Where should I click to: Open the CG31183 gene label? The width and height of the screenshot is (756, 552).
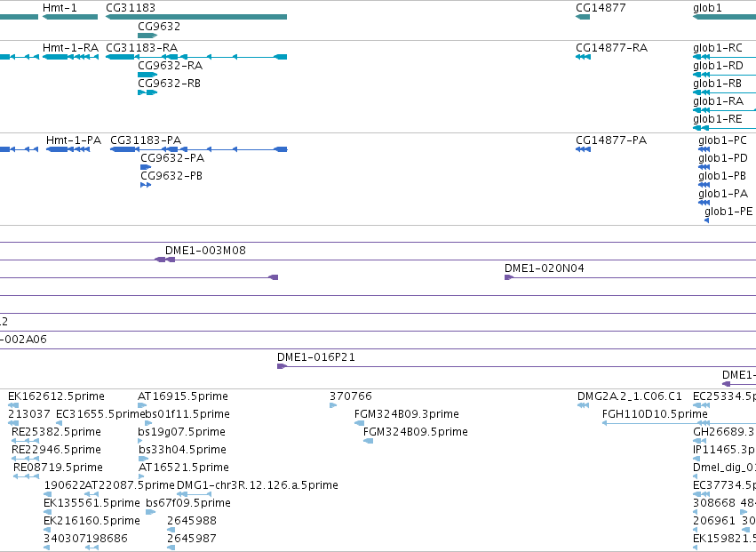pos(131,8)
